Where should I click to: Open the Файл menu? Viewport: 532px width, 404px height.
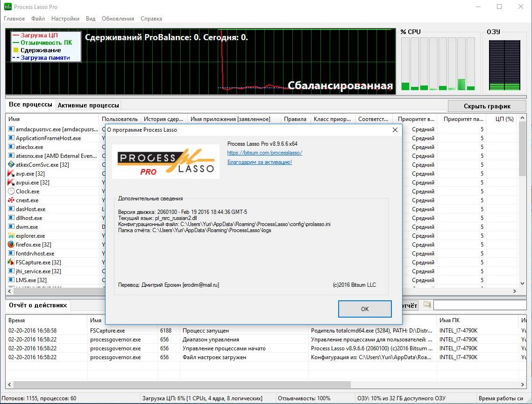(x=38, y=19)
